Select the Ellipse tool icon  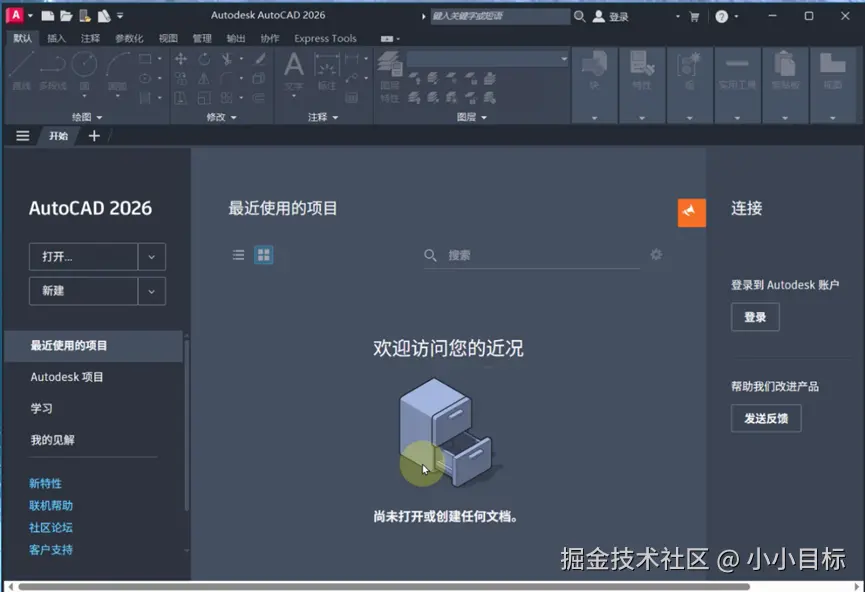click(x=145, y=78)
